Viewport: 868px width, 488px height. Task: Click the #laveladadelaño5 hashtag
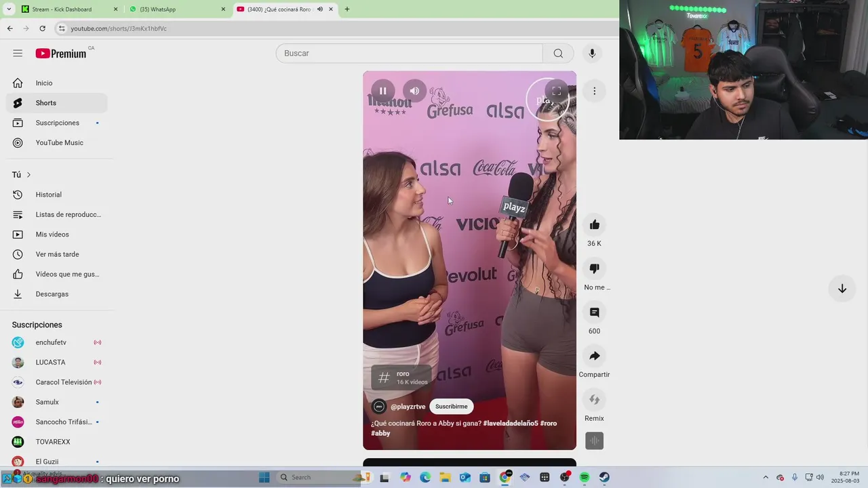[511, 424]
